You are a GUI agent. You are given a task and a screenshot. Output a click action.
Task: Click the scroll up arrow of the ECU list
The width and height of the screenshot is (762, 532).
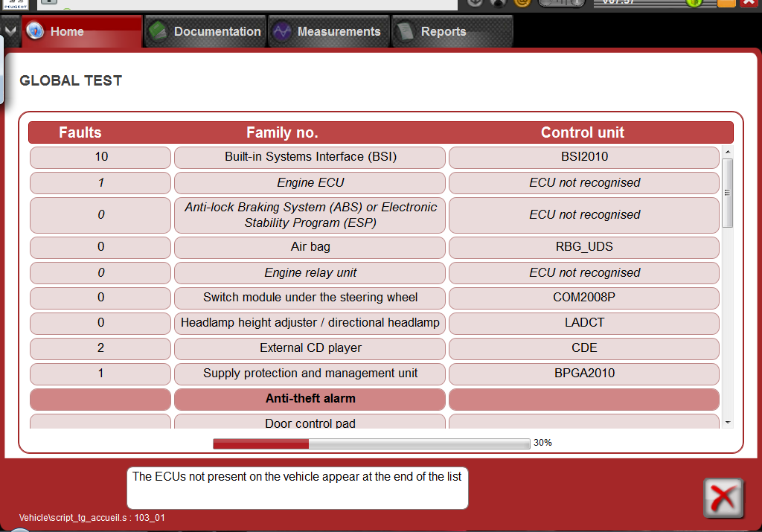728,152
